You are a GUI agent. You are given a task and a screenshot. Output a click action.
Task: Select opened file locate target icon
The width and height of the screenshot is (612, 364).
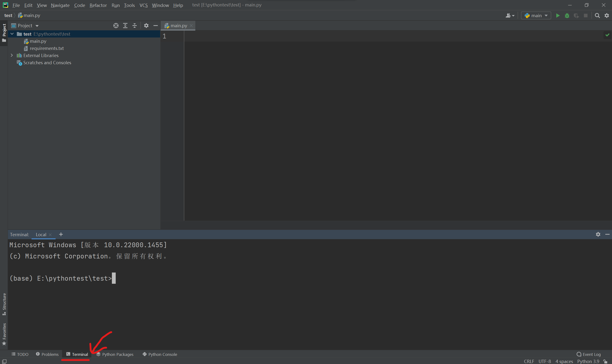point(116,26)
